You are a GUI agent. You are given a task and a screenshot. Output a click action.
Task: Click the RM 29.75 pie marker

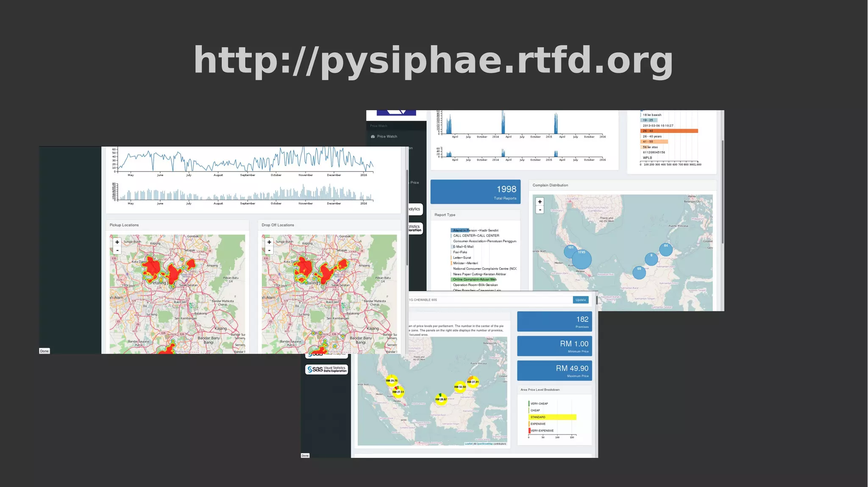[392, 380]
